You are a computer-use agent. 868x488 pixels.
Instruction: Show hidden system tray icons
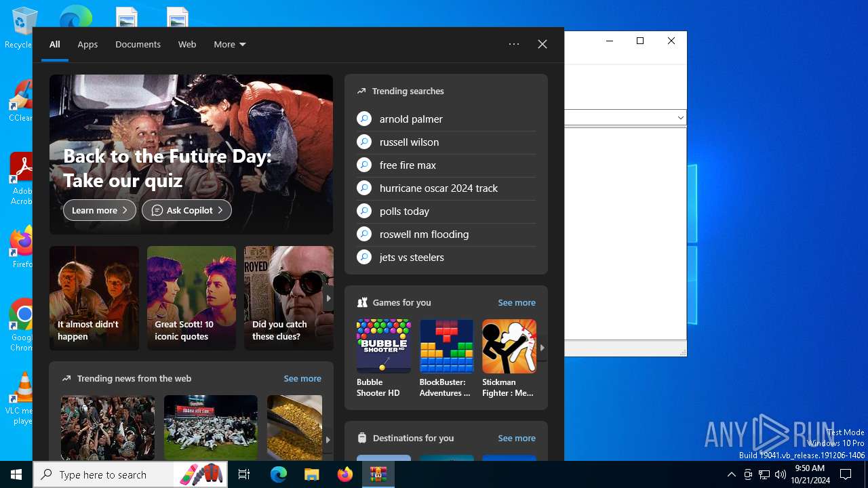[731, 474]
